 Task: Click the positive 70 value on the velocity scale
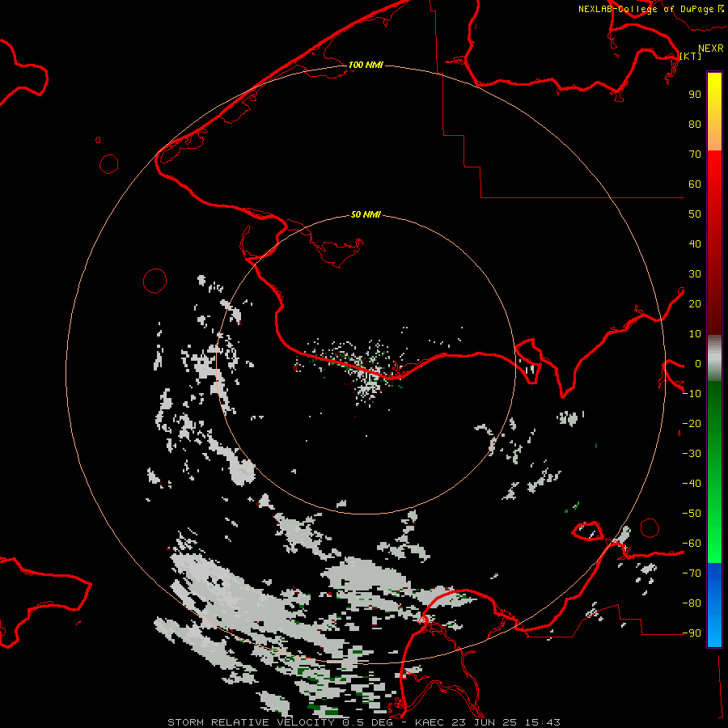click(695, 154)
